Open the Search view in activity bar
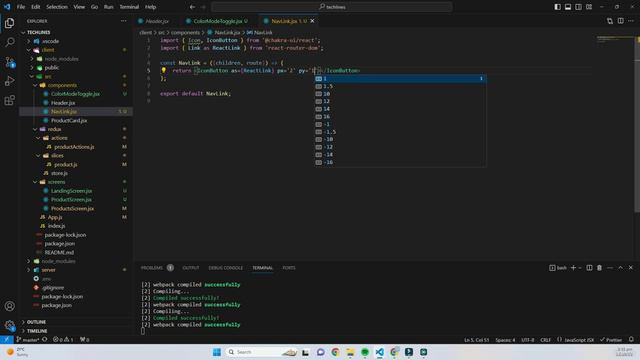The height and width of the screenshot is (360, 640). (x=9, y=42)
